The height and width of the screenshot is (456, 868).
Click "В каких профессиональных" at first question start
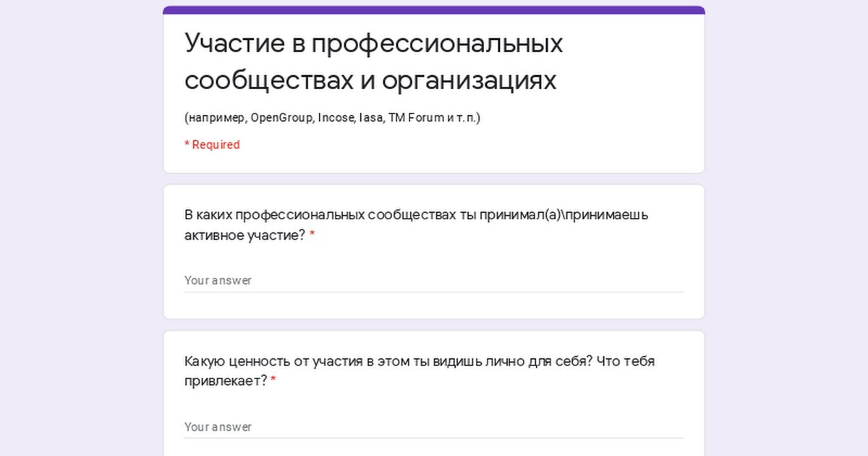point(275,215)
